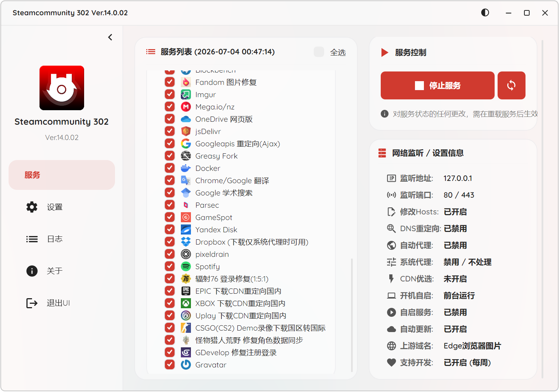559x392 pixels.
Task: Open the 设置 settings page
Action: pos(62,207)
